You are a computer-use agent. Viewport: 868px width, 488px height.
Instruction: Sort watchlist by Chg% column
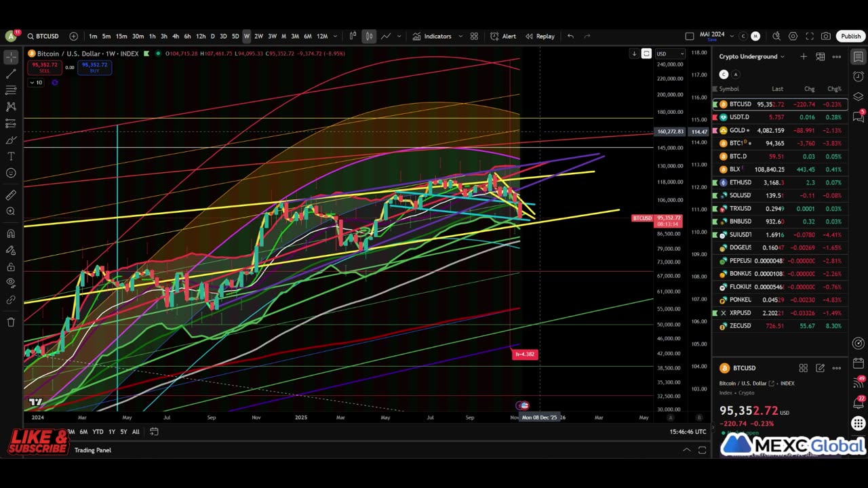pyautogui.click(x=834, y=89)
